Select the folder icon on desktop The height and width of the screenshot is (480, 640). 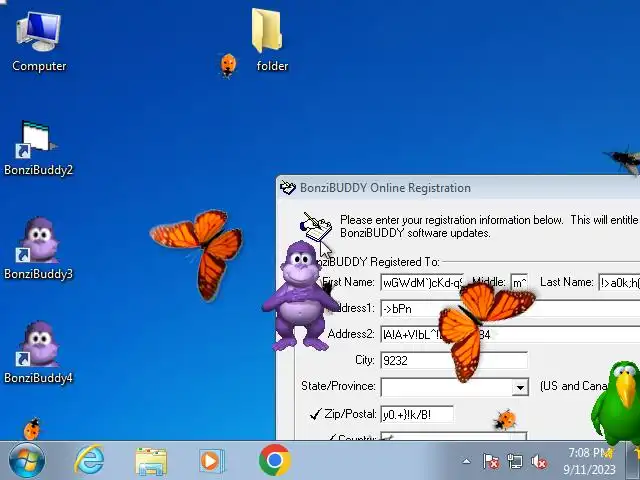click(x=269, y=41)
